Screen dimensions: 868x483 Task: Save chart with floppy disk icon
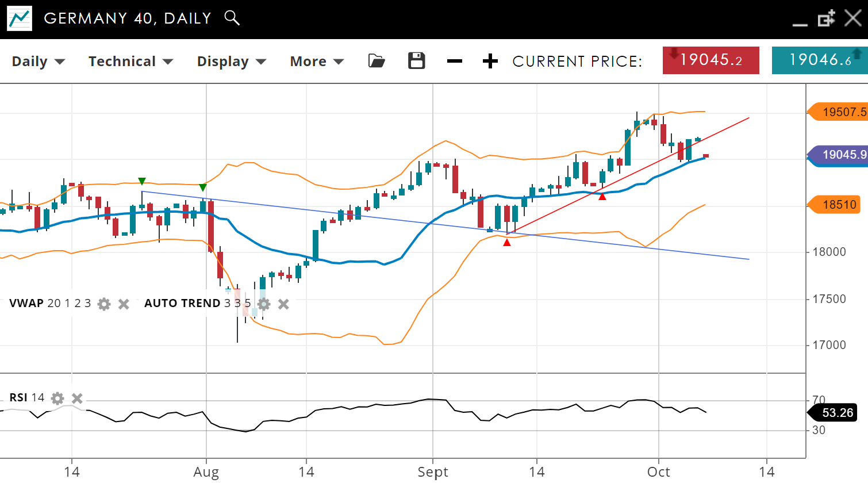pyautogui.click(x=416, y=60)
